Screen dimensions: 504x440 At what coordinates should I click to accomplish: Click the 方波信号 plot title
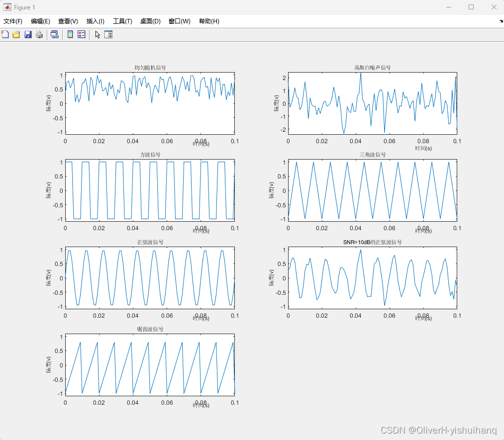point(150,155)
